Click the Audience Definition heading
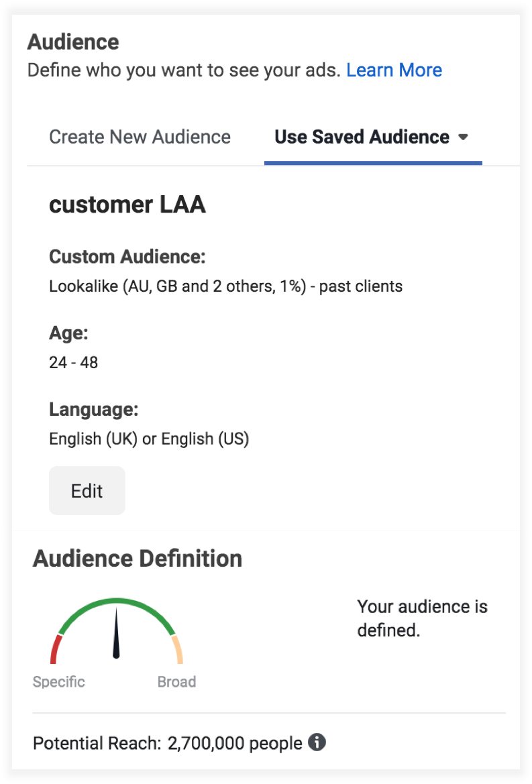Screen dimensions: 532x784 138,559
